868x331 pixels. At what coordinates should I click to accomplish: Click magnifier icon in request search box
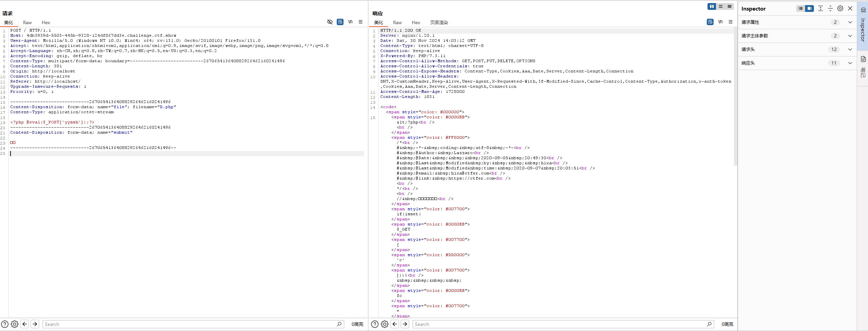tap(339, 324)
